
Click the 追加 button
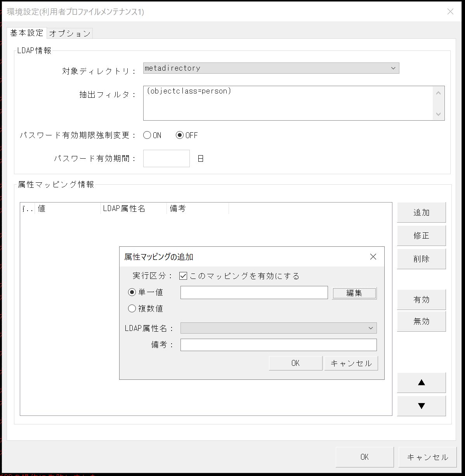(x=421, y=212)
